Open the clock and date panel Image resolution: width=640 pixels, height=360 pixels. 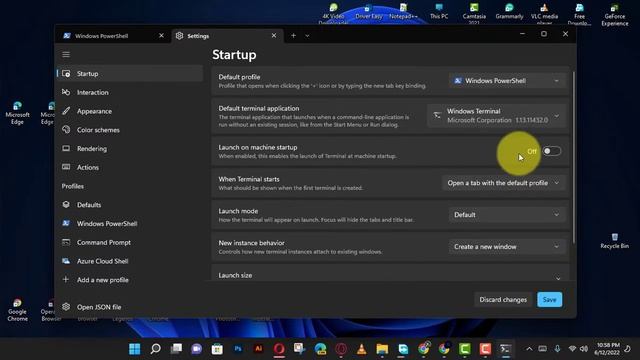[608, 349]
